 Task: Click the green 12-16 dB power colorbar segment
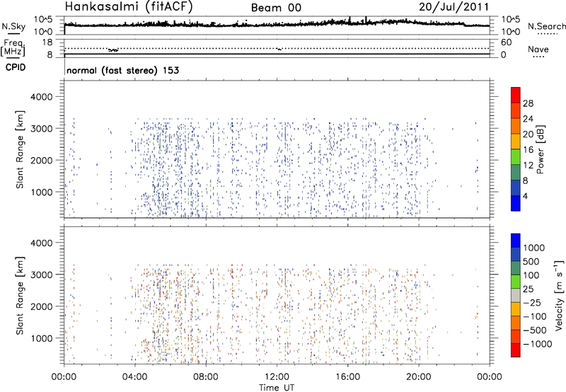[516, 157]
